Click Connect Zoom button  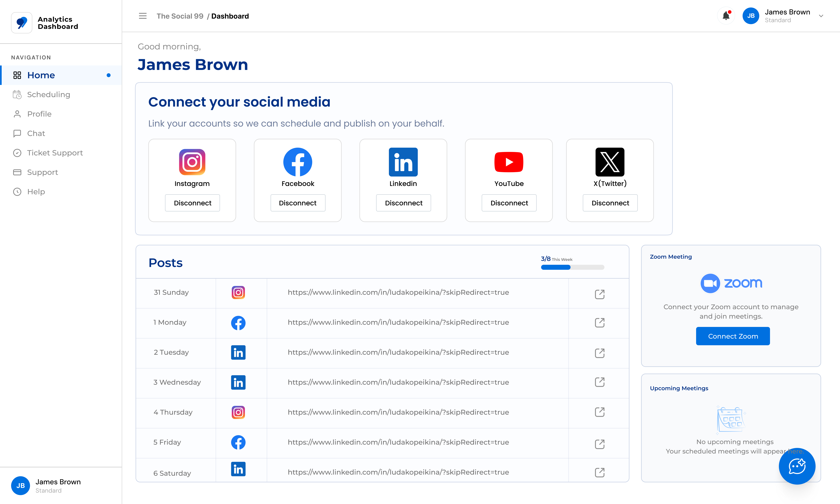[733, 336]
